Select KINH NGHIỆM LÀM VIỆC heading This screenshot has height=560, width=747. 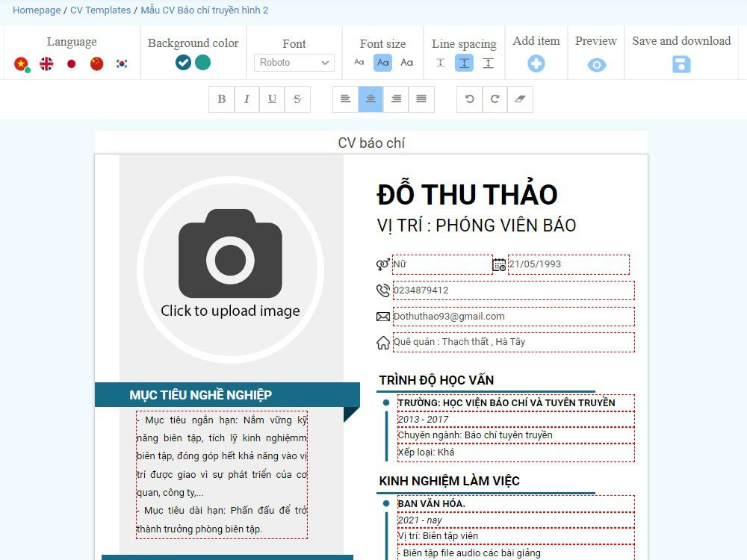click(x=449, y=481)
